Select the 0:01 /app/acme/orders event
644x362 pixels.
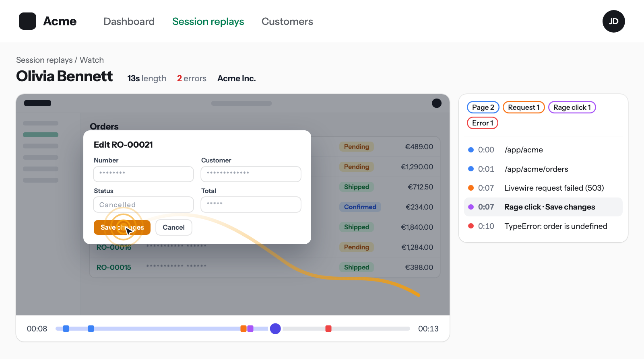tap(543, 169)
